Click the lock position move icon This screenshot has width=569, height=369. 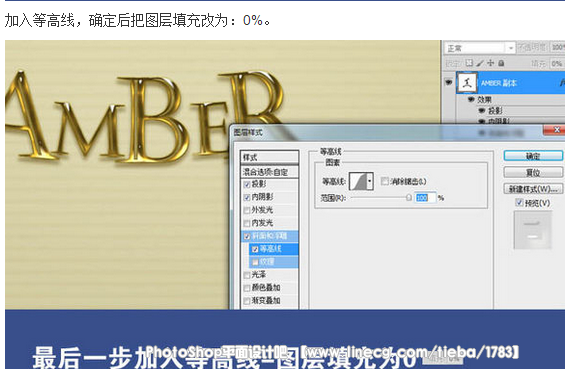point(490,63)
